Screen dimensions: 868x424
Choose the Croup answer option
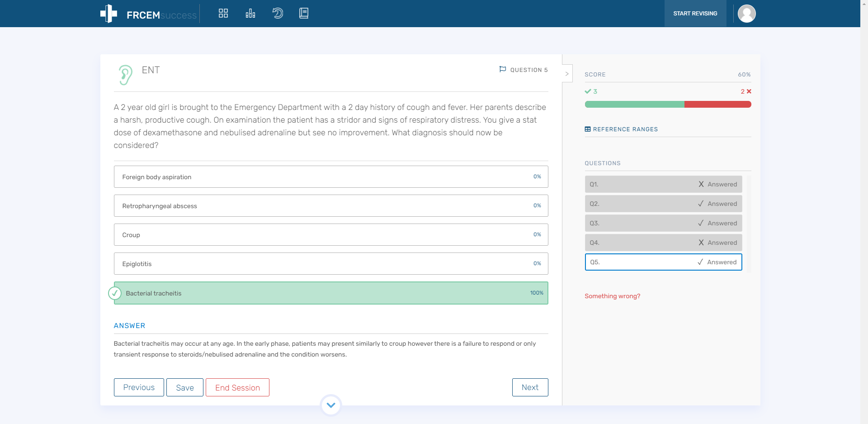(331, 235)
